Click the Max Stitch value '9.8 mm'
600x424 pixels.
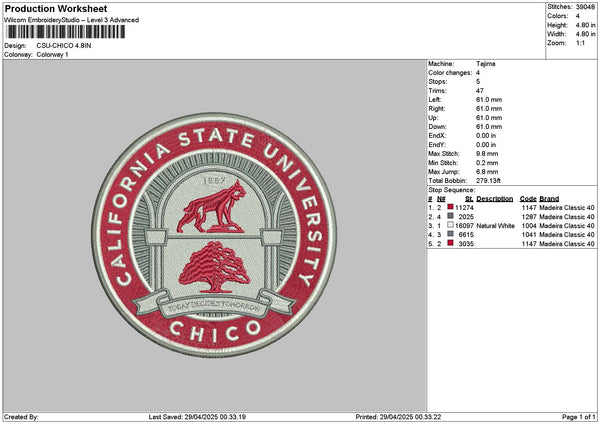(x=487, y=154)
